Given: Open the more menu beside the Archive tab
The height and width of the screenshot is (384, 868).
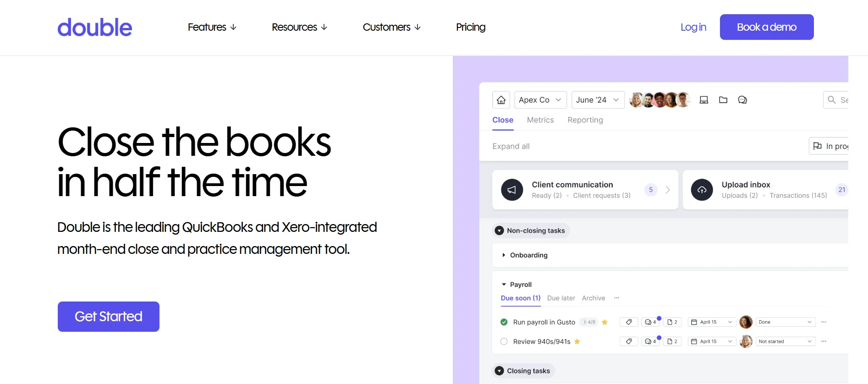Looking at the screenshot, I should click(x=617, y=298).
